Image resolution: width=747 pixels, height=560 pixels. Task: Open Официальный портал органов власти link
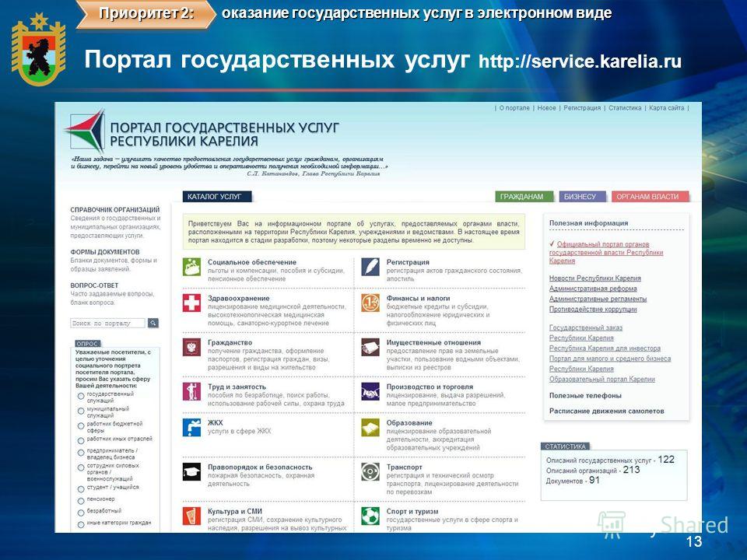coord(606,252)
